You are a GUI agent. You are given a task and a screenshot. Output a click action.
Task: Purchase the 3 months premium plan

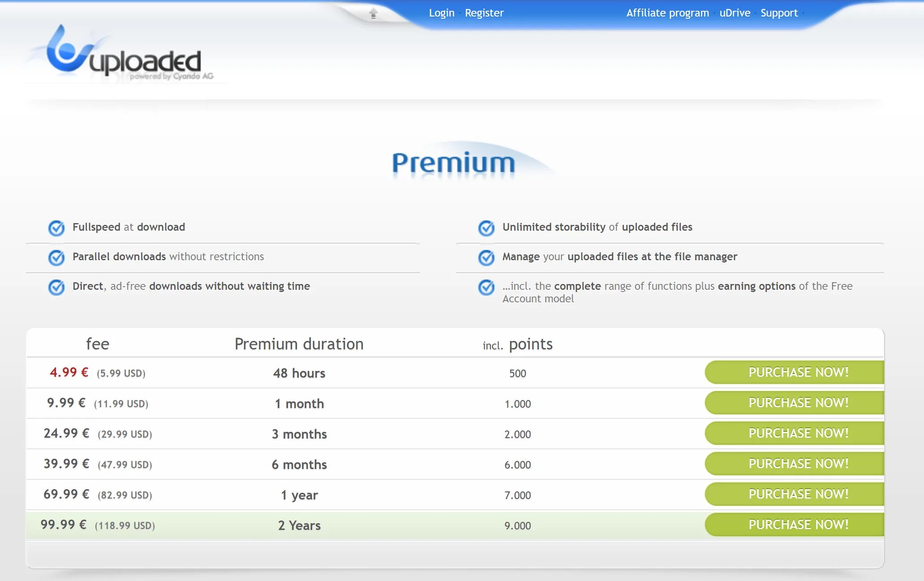[798, 433]
